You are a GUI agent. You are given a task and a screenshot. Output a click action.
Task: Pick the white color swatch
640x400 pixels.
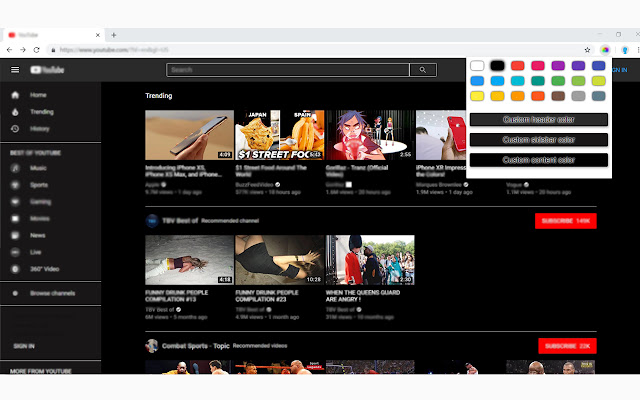coord(477,66)
